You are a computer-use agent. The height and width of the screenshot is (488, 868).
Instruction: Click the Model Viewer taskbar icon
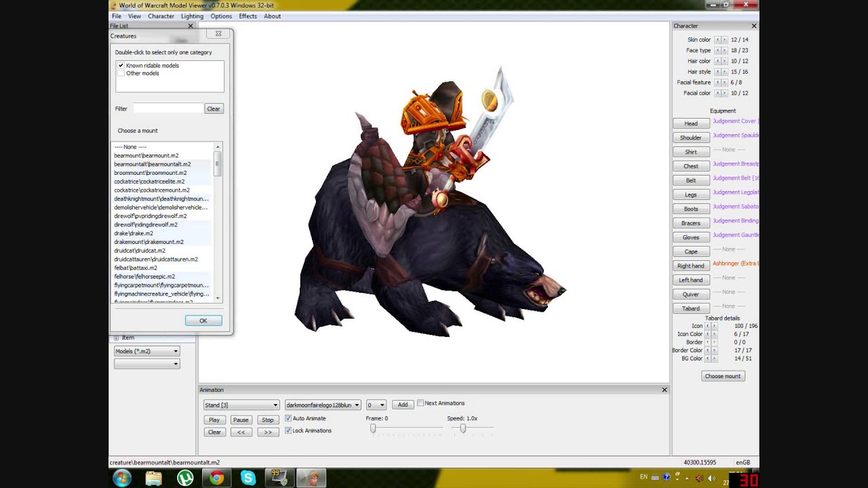pyautogui.click(x=311, y=478)
